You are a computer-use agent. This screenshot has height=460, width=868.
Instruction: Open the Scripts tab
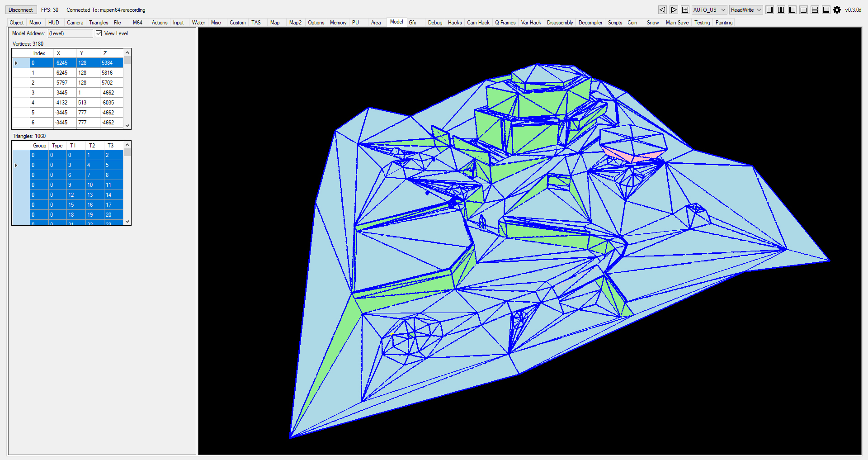(x=615, y=22)
